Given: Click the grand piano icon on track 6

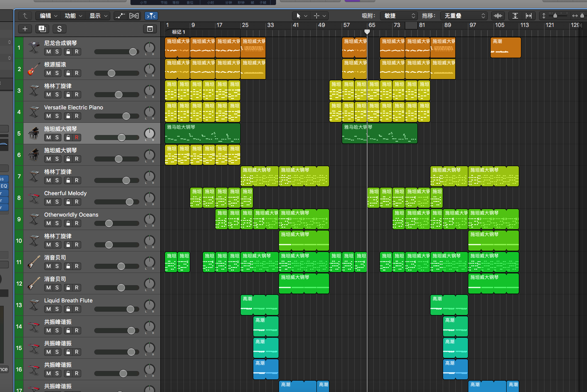Looking at the screenshot, I should click(34, 154).
